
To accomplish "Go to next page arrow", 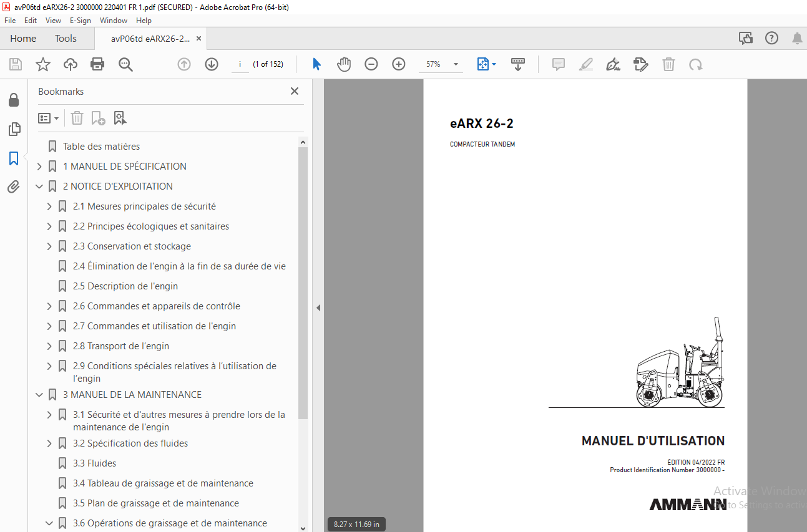I will [x=212, y=64].
